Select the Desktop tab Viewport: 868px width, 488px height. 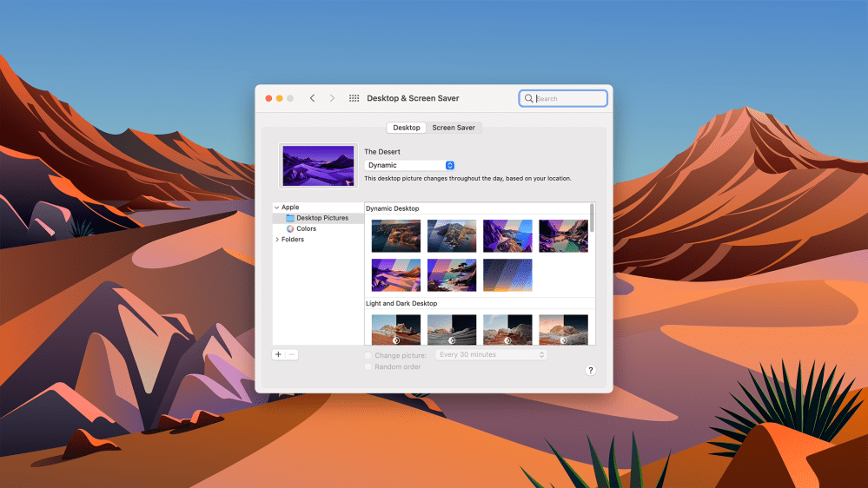tap(406, 128)
